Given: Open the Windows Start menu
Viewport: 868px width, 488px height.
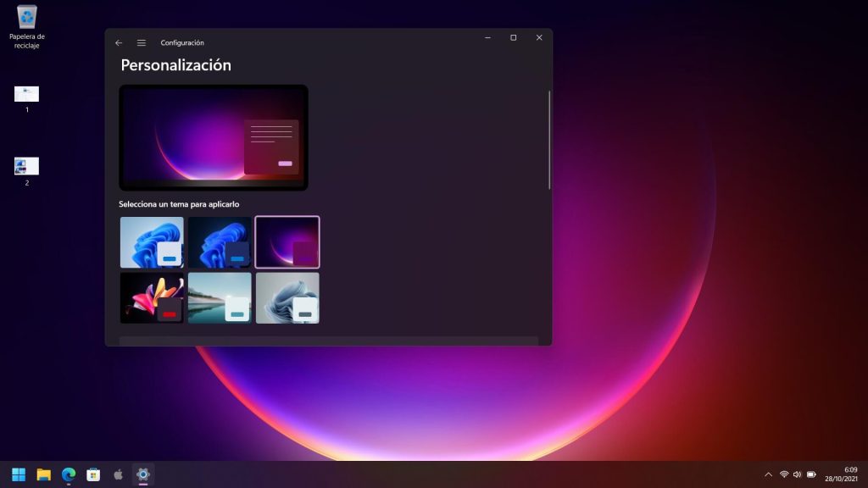Looking at the screenshot, I should point(19,474).
